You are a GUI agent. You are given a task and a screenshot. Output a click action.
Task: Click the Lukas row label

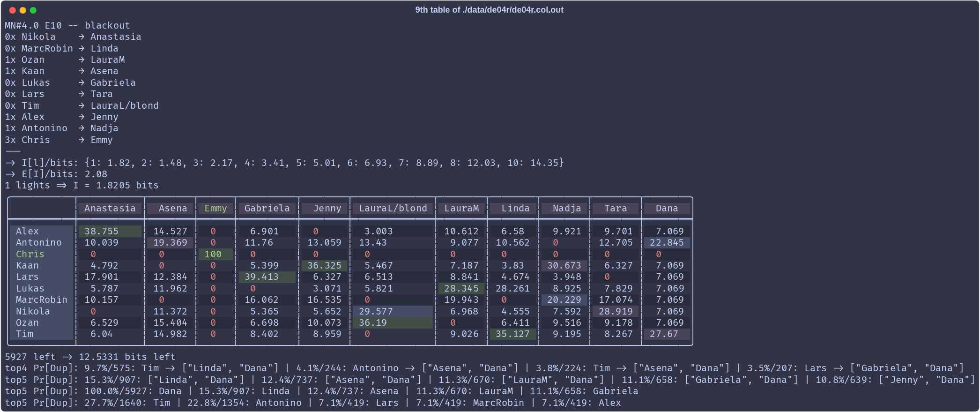[41, 288]
